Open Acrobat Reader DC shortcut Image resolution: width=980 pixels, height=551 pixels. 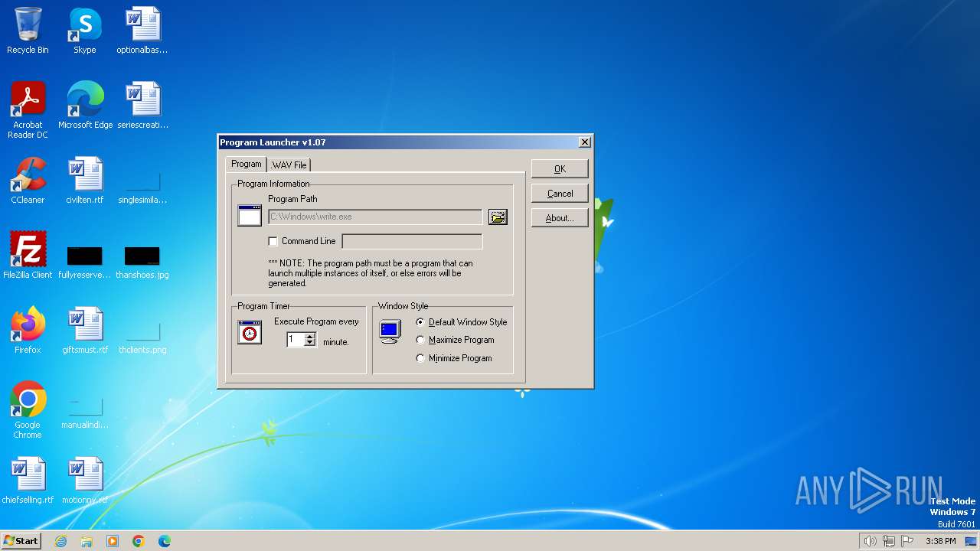(28, 110)
